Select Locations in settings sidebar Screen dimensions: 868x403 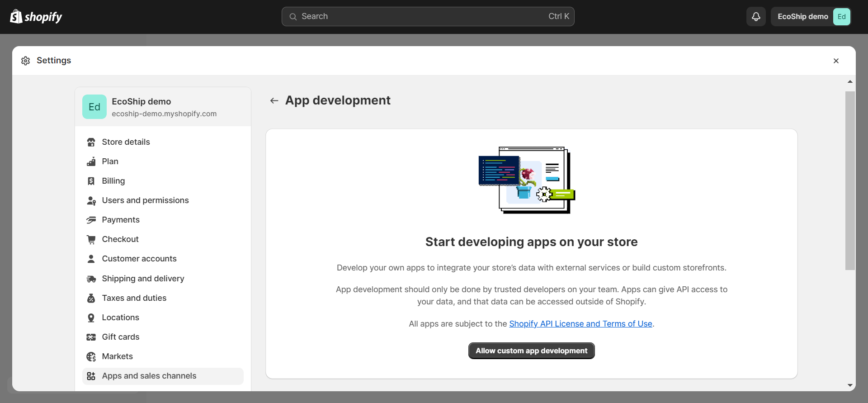click(120, 318)
